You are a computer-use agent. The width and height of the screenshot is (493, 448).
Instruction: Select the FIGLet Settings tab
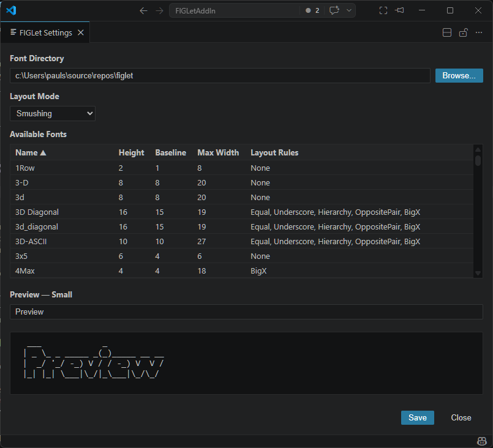tap(45, 32)
